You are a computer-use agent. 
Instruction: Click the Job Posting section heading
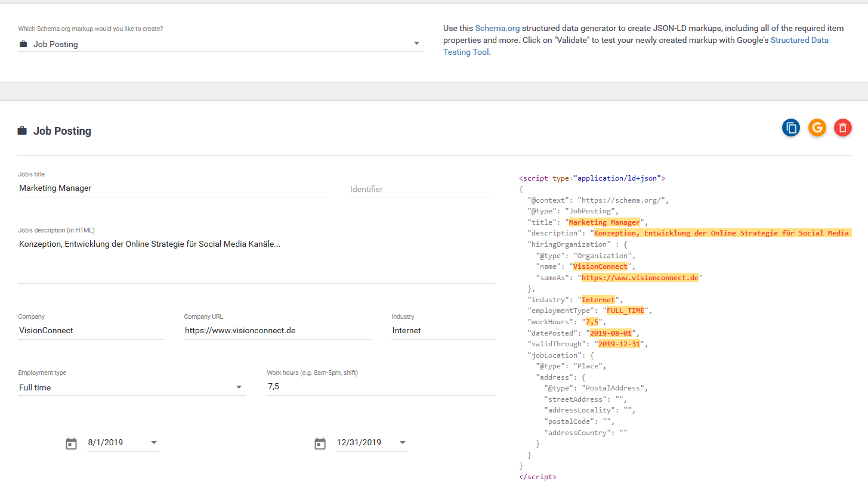click(x=62, y=131)
